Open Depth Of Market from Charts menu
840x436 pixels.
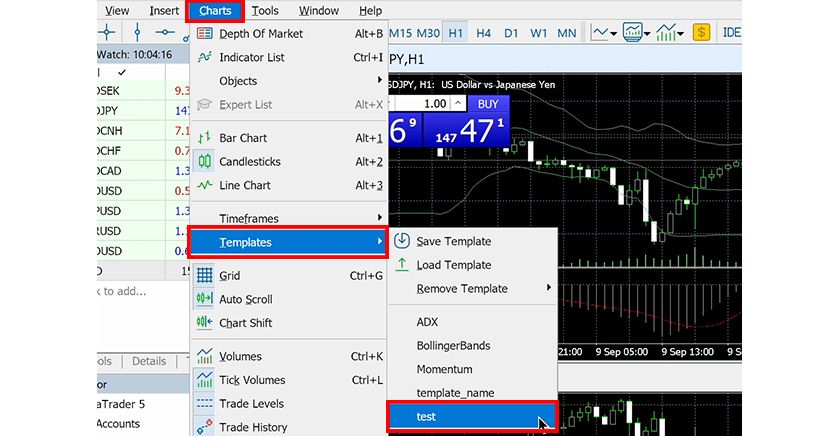[x=260, y=34]
